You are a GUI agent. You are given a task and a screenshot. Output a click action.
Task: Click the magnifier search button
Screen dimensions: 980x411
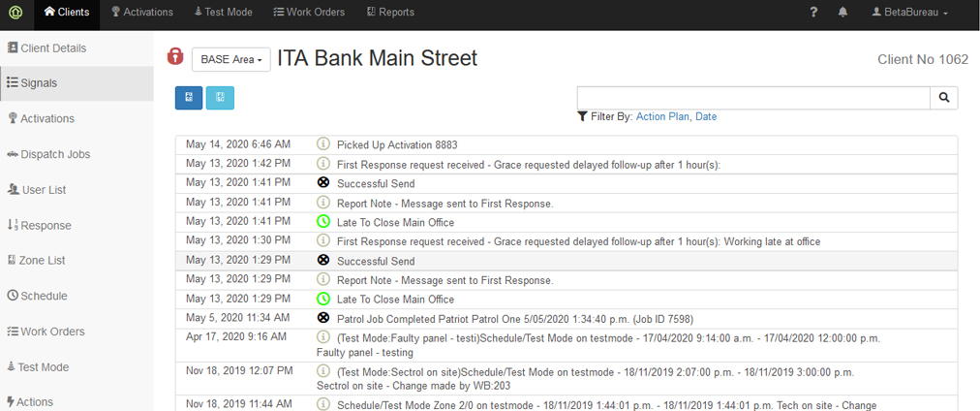(x=944, y=98)
